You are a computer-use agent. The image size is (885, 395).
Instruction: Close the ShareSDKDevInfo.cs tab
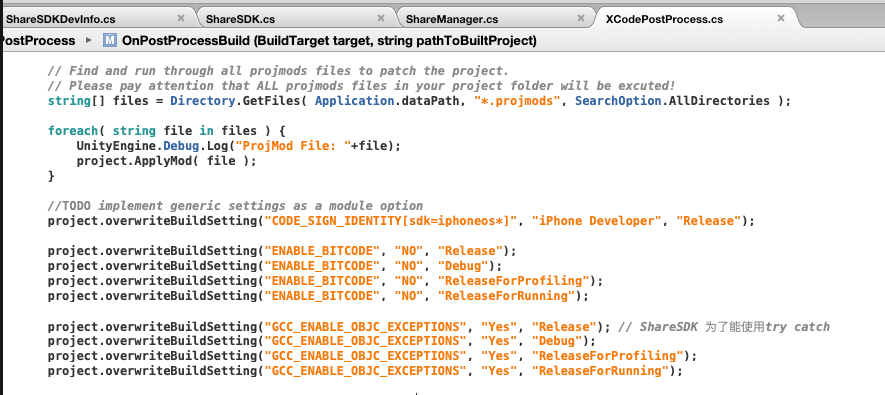click(181, 18)
